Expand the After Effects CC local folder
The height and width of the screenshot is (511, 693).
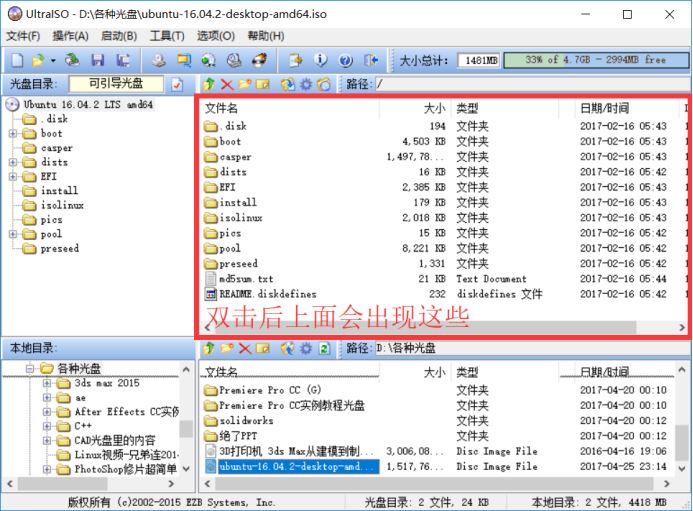click(46, 412)
